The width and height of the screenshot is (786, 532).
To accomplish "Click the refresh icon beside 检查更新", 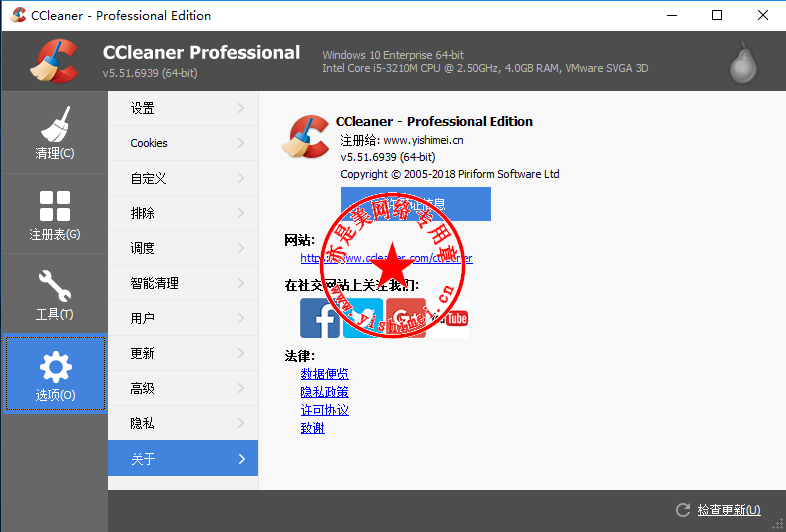I will point(683,510).
